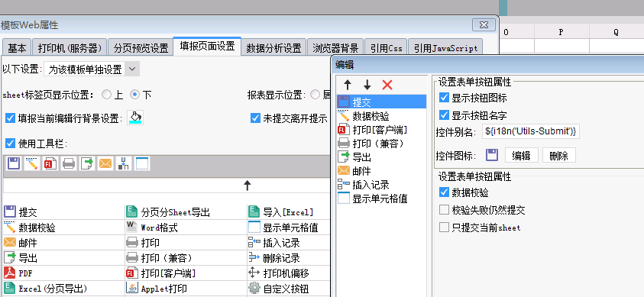
Task: Enable 只提交当前sheet checkbox
Action: click(x=444, y=228)
